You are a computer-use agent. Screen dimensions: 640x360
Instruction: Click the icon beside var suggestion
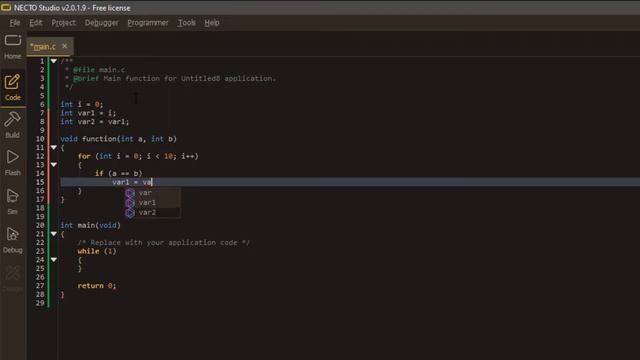[x=130, y=193]
